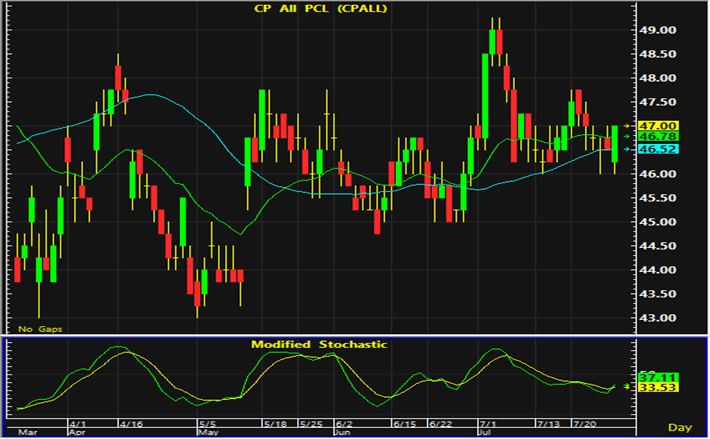Viewport: 710px width, 439px height.
Task: Click the May month label
Action: tap(209, 433)
